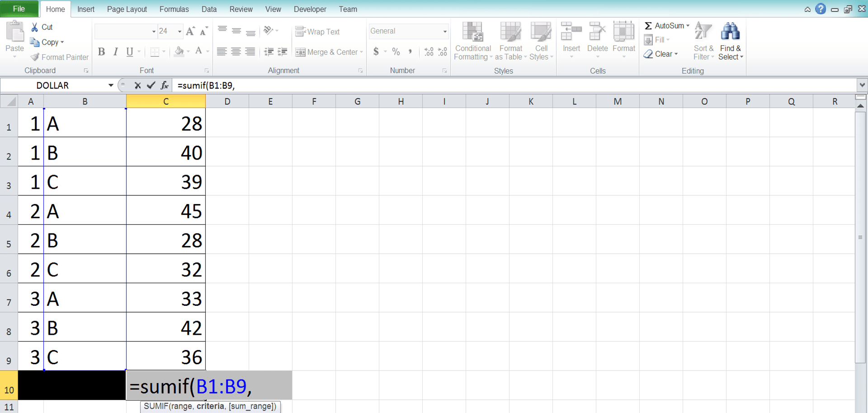The image size is (868, 413).
Task: Click the Increase Font Size icon
Action: click(x=190, y=31)
